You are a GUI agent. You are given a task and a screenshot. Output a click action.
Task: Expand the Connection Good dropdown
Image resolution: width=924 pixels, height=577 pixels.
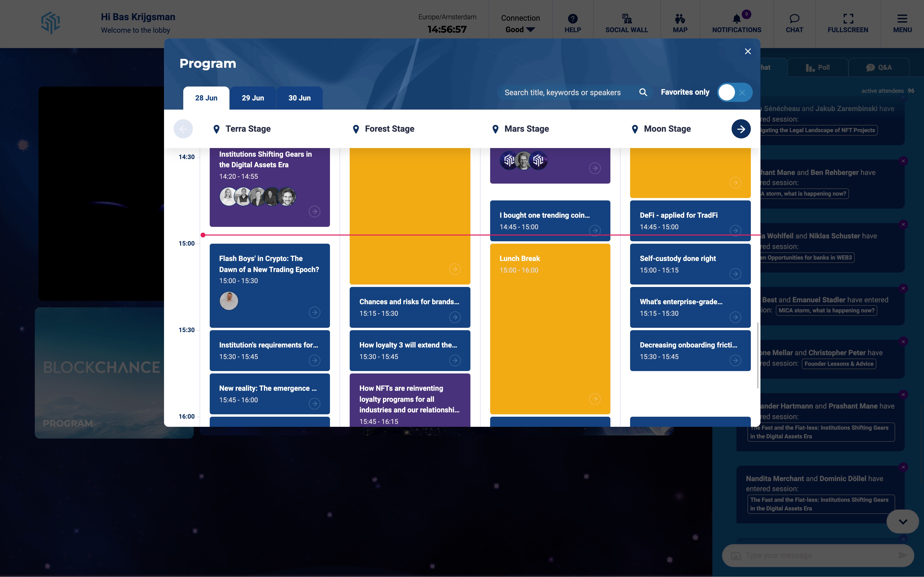point(520,29)
